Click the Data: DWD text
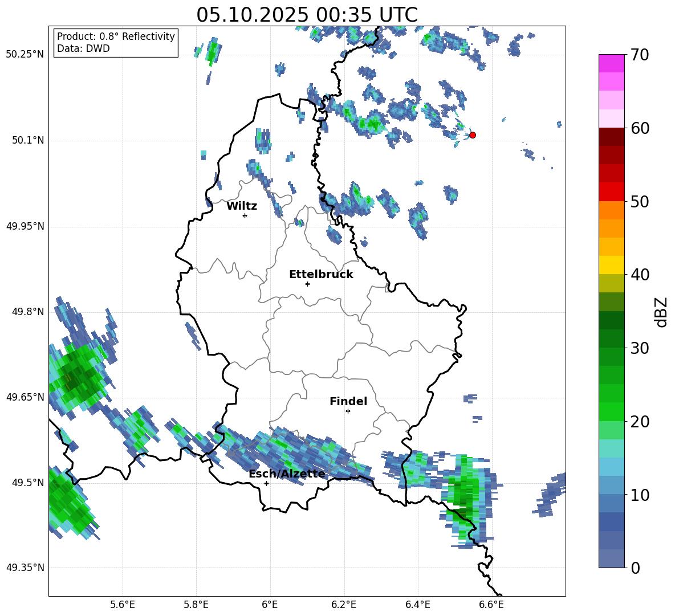 pyautogui.click(x=83, y=48)
